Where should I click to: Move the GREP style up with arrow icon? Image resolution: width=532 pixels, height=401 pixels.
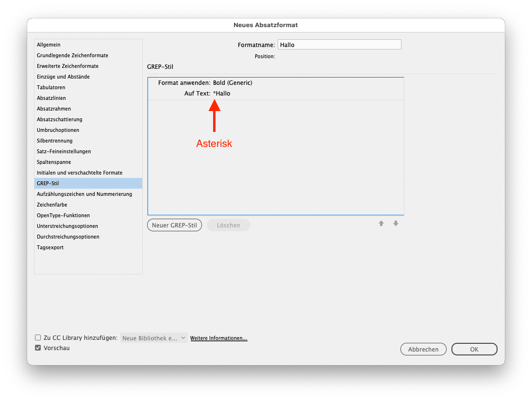coord(382,223)
